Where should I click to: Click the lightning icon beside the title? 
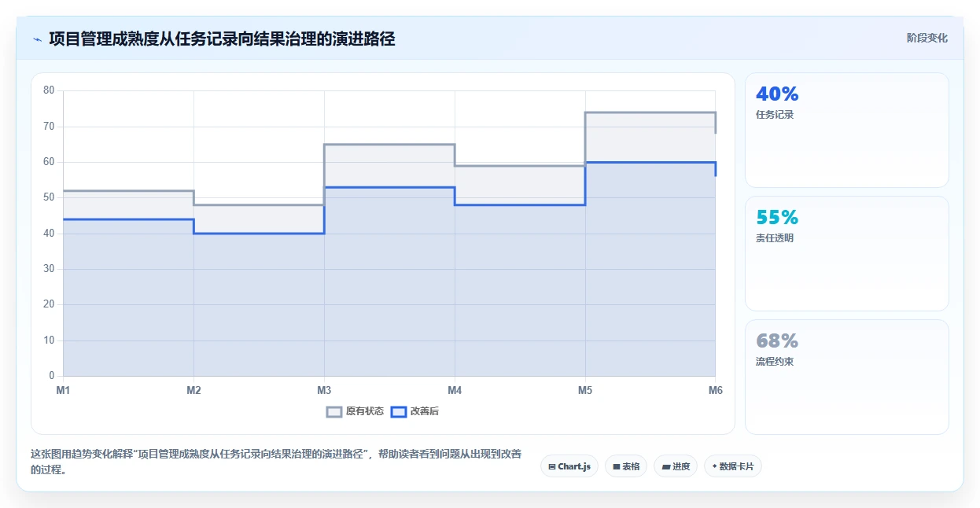pyautogui.click(x=37, y=39)
